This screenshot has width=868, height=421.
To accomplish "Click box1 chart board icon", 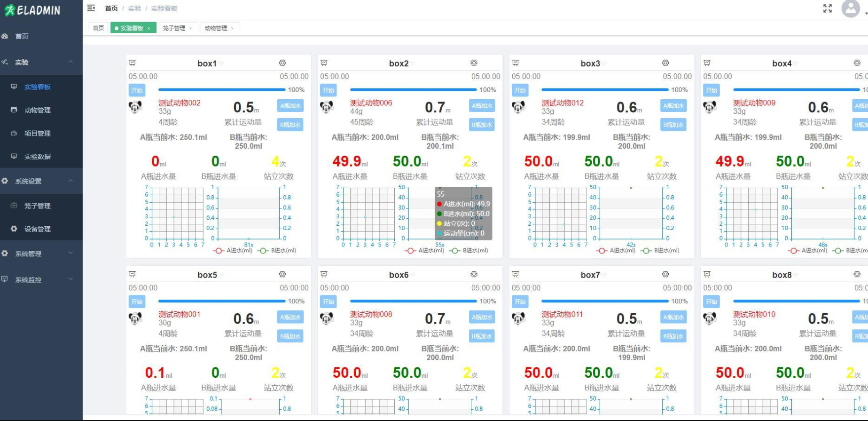I will pos(133,63).
